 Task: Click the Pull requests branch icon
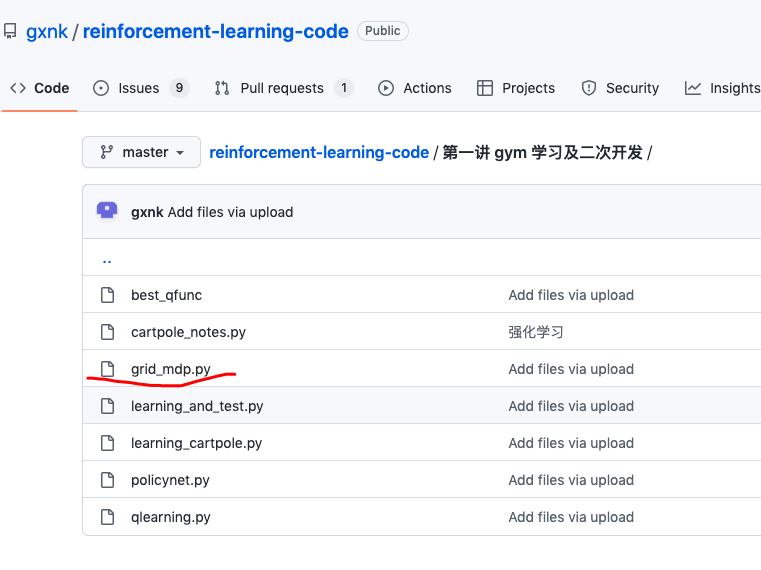pos(222,88)
